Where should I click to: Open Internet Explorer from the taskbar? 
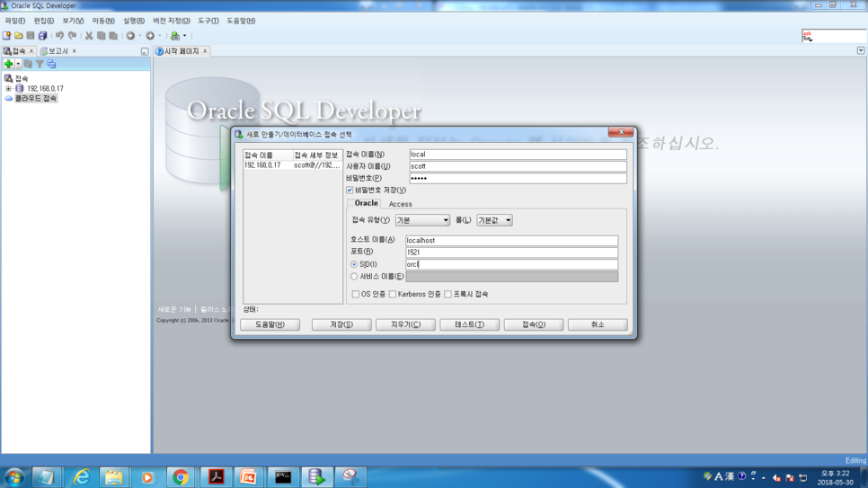(x=82, y=477)
